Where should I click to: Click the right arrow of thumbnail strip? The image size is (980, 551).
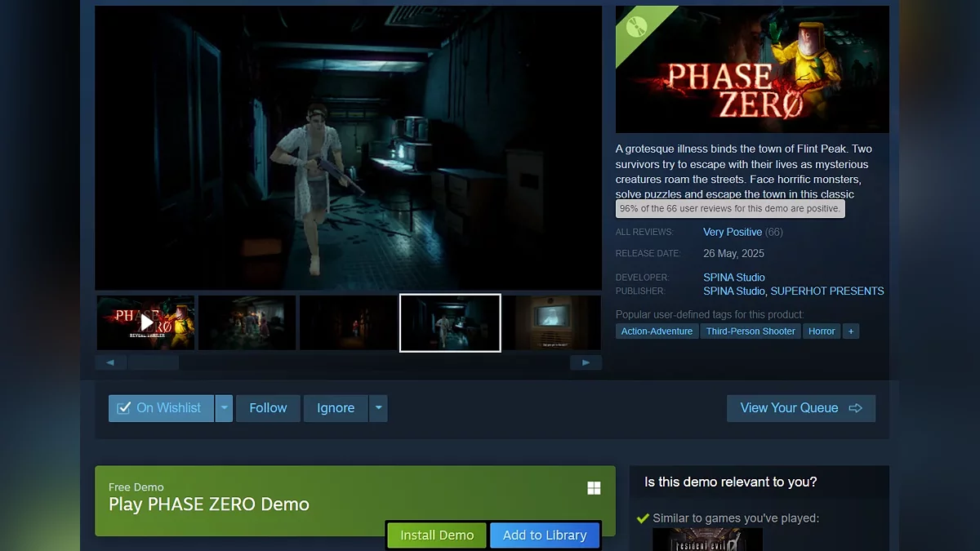pyautogui.click(x=586, y=362)
